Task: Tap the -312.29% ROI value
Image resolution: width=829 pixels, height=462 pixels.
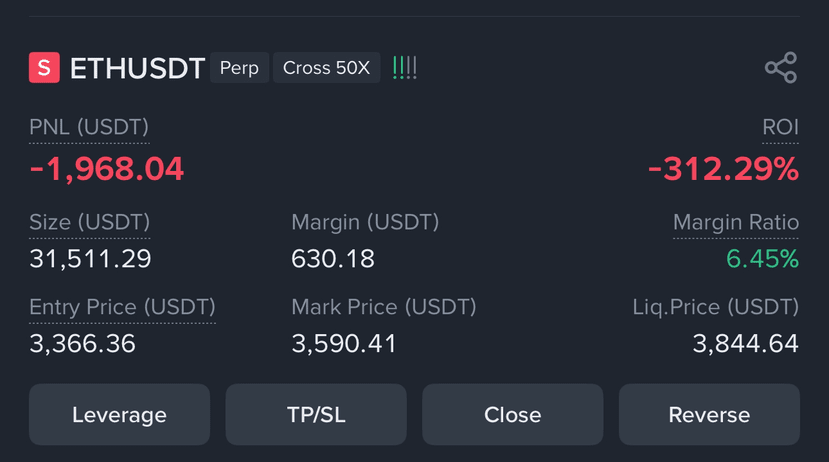Action: (723, 169)
